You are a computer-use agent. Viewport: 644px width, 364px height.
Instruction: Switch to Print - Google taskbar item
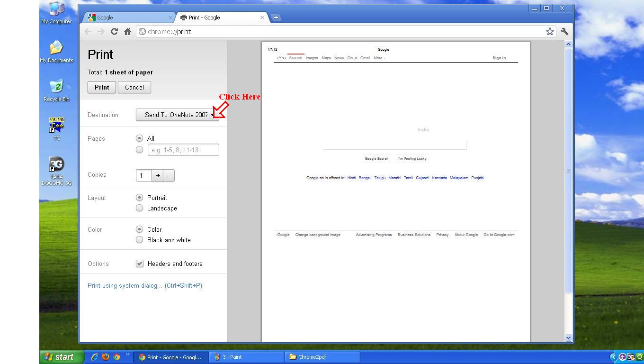coord(171,357)
